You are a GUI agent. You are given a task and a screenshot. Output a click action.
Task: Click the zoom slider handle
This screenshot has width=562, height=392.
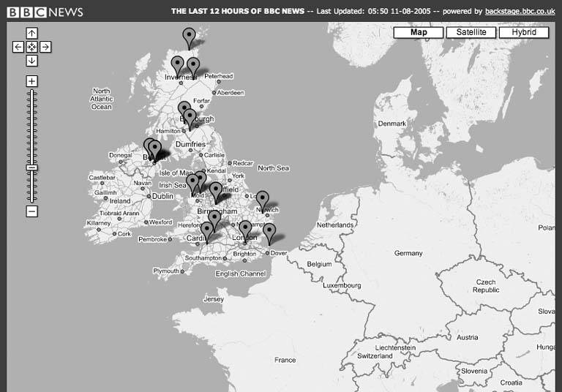31,167
